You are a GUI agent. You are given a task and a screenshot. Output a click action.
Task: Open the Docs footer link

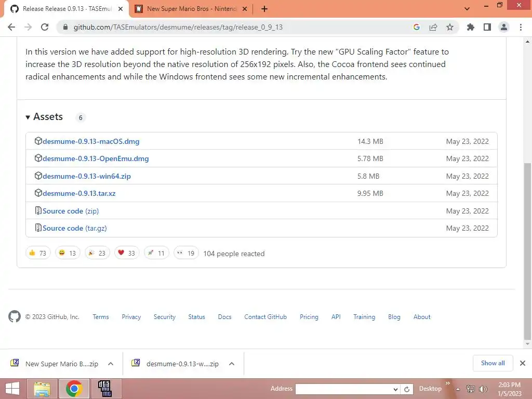(224, 317)
